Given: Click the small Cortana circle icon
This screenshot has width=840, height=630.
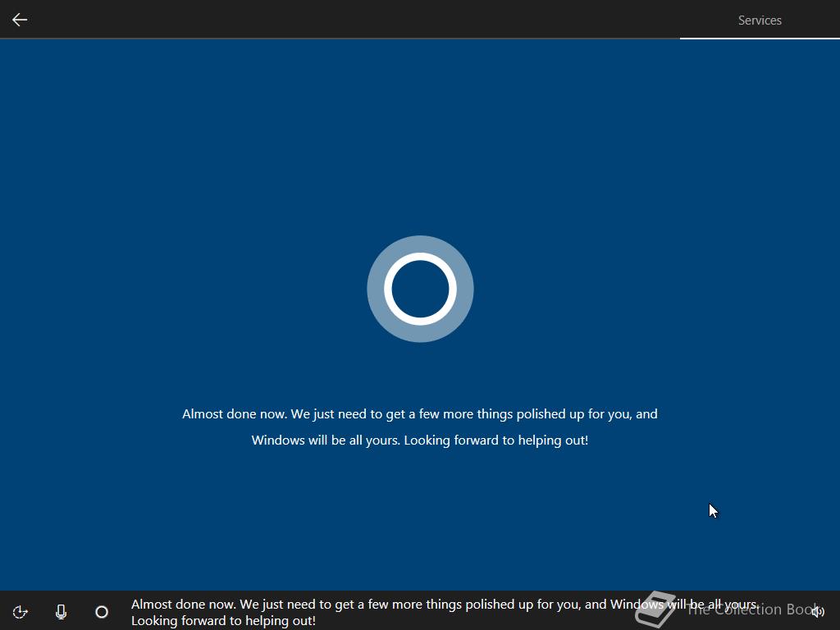Looking at the screenshot, I should [x=102, y=612].
